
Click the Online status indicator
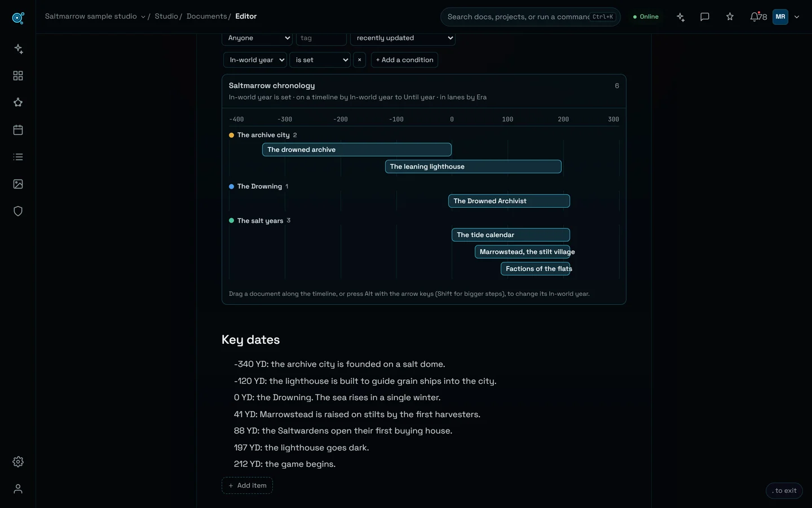[x=646, y=17]
